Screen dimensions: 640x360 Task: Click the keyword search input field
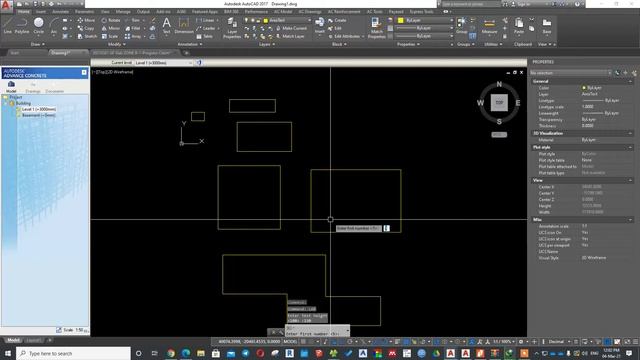[x=471, y=4]
